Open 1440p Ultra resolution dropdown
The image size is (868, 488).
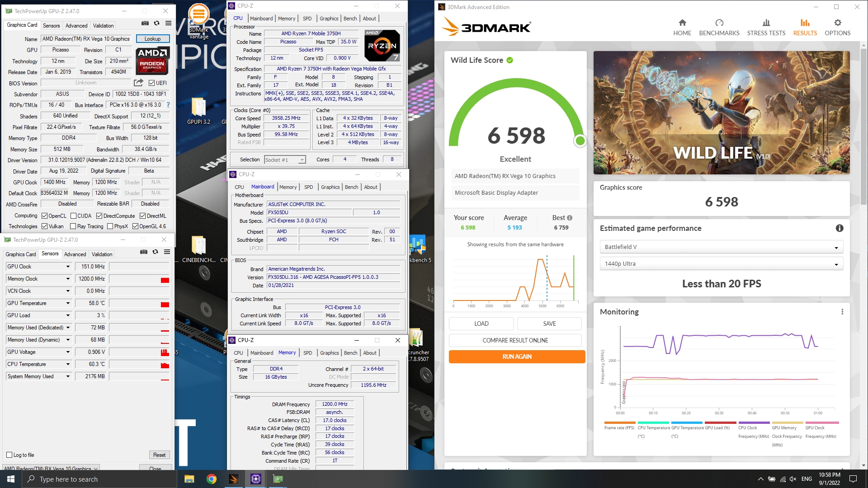point(721,264)
